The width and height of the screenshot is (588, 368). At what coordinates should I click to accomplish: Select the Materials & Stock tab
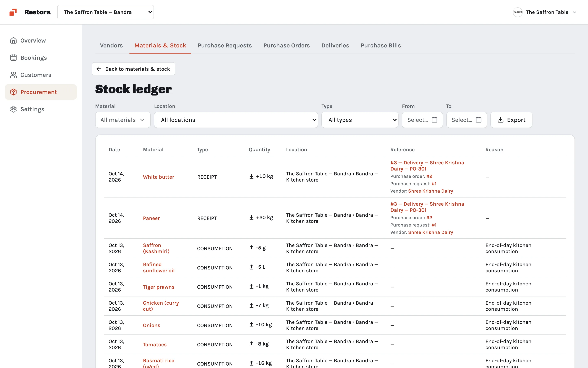pyautogui.click(x=160, y=46)
